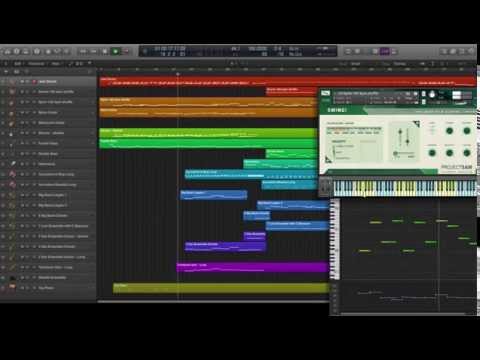This screenshot has height=360, width=480.
Task: Toggle the purple count-in button
Action: click(x=385, y=51)
